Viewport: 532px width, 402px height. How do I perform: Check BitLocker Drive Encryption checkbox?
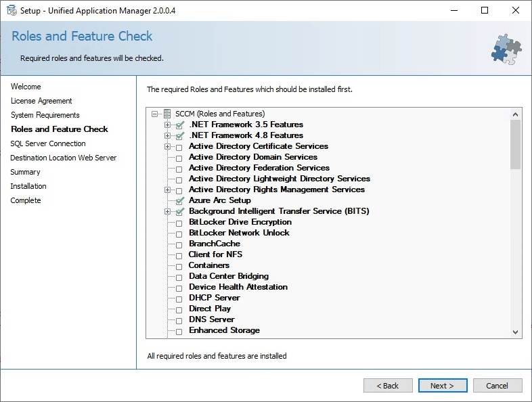179,223
